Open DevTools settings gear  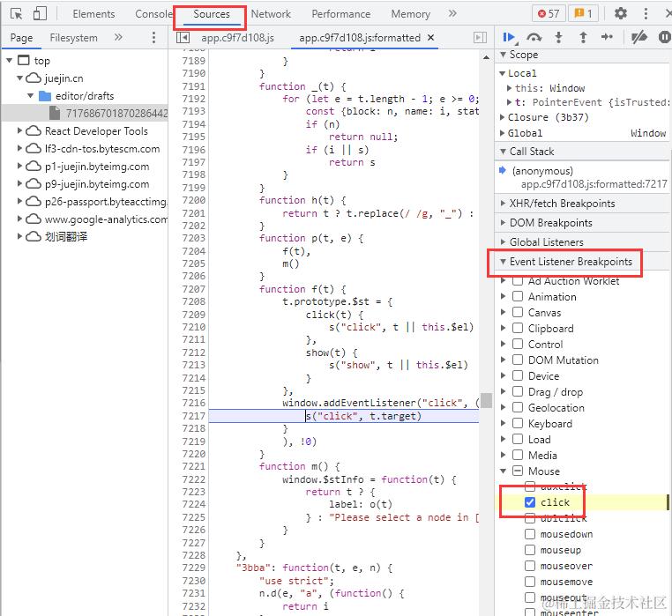point(621,14)
